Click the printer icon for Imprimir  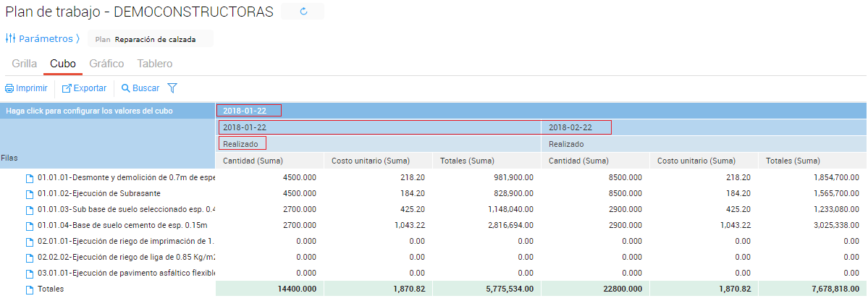(9, 88)
